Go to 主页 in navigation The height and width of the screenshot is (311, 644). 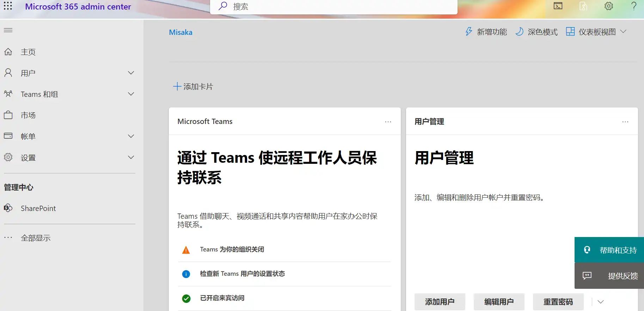[28, 52]
